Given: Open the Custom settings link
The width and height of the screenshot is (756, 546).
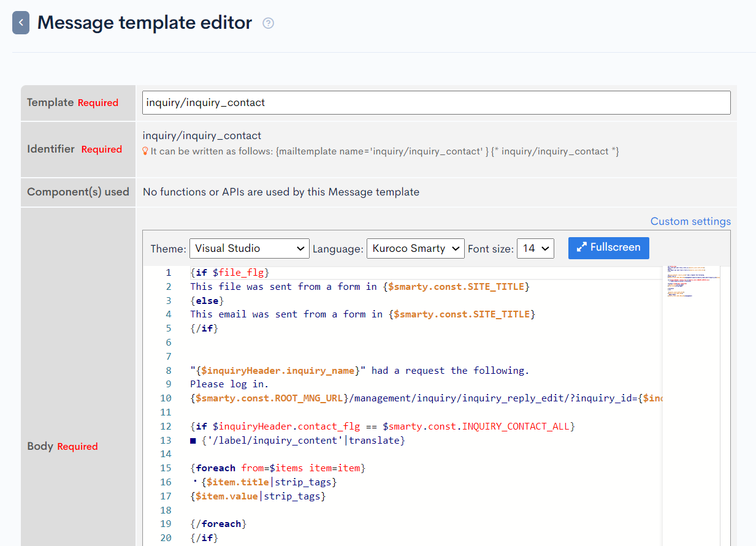Looking at the screenshot, I should pos(690,221).
